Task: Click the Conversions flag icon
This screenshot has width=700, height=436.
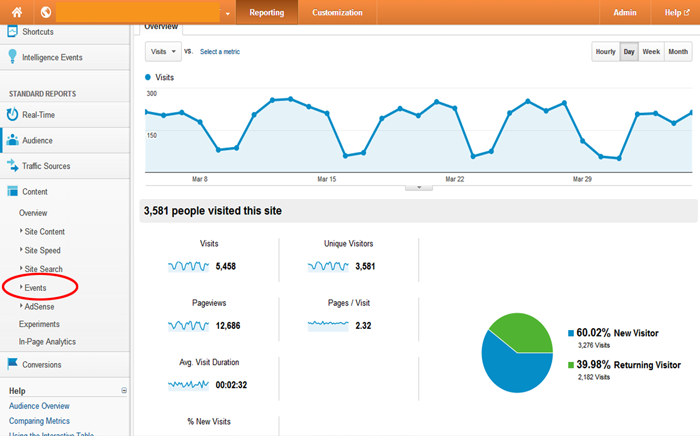Action: click(12, 364)
